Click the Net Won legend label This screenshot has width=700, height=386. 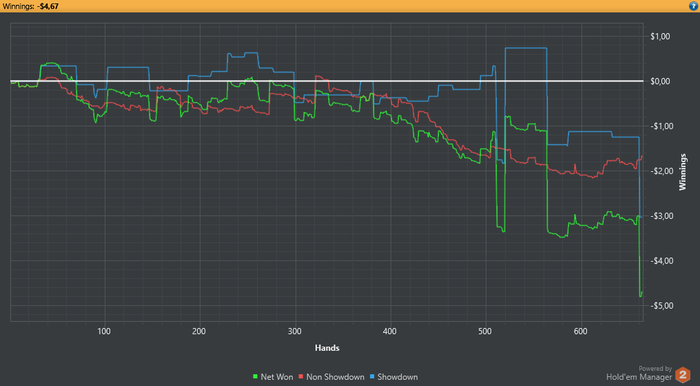(277, 377)
